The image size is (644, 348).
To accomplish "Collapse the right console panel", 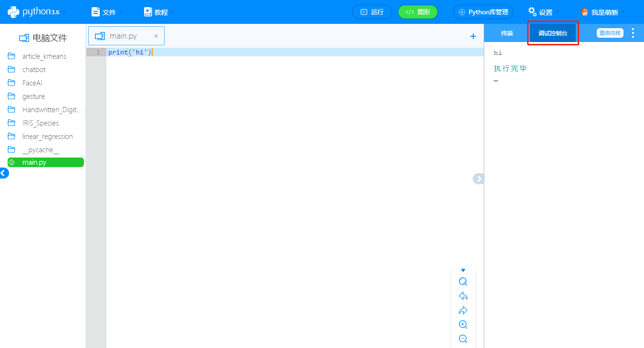I will point(478,179).
